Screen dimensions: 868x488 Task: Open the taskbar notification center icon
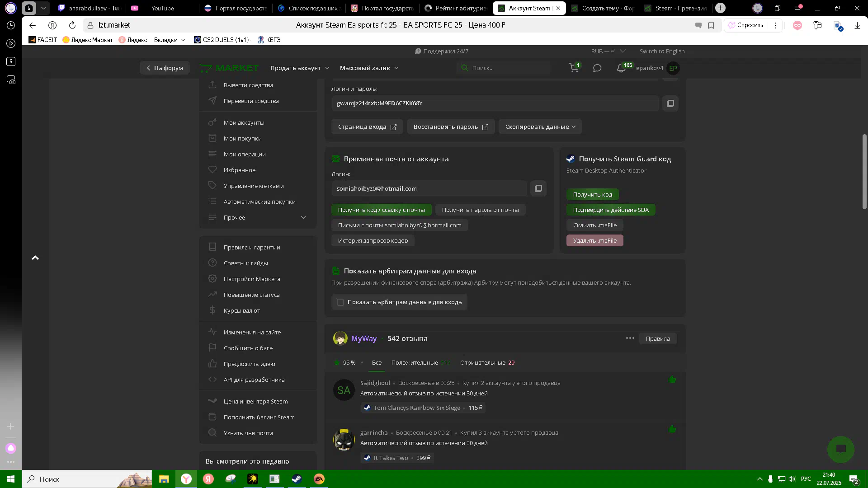click(854, 479)
